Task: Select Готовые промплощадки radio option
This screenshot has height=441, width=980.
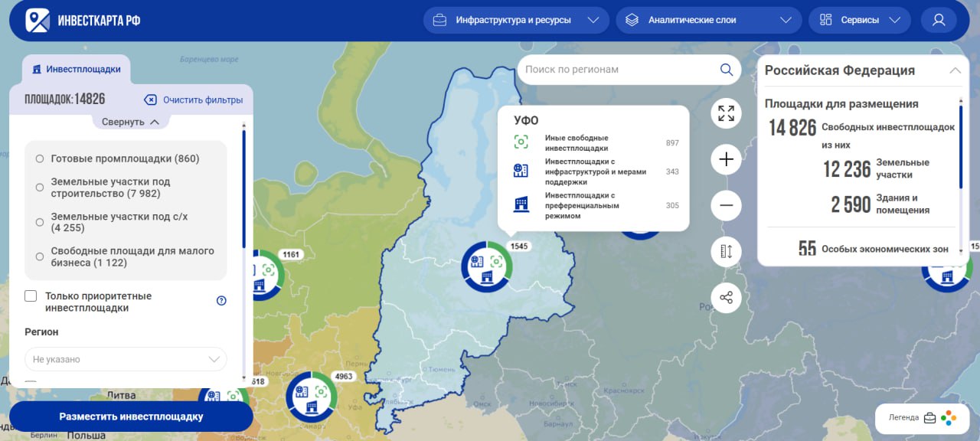Action: 40,158
